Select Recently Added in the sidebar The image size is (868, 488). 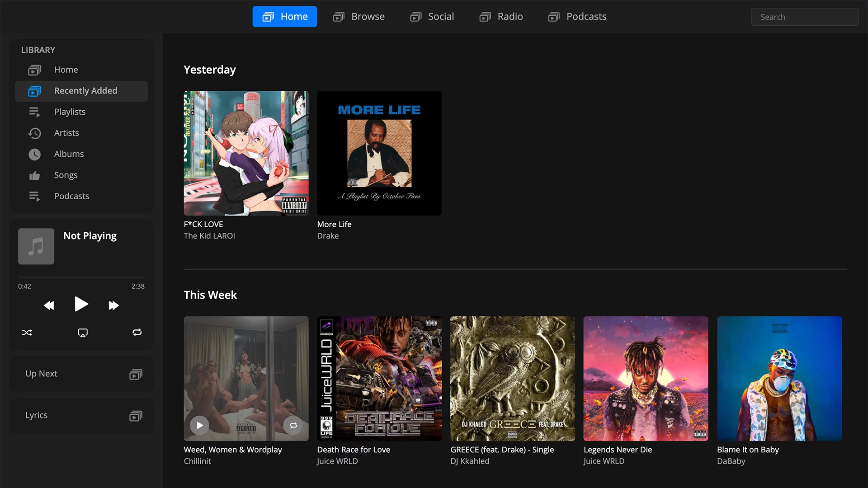[x=81, y=91]
